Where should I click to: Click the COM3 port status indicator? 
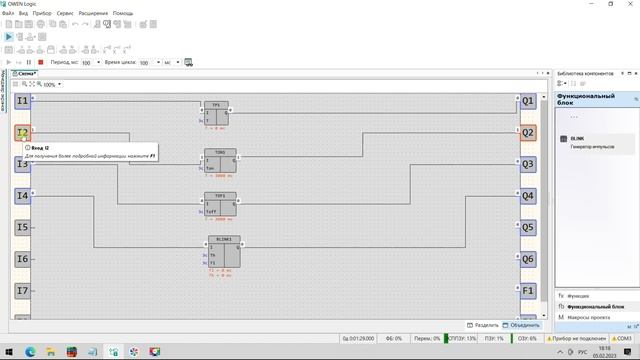click(621, 338)
